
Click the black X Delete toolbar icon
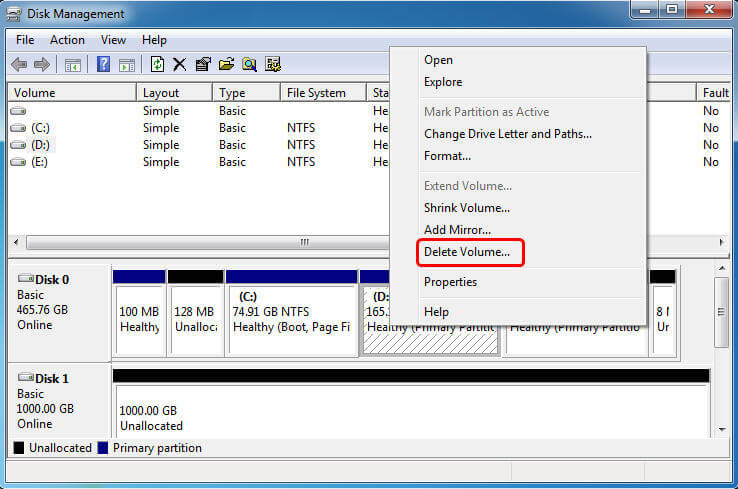(180, 65)
